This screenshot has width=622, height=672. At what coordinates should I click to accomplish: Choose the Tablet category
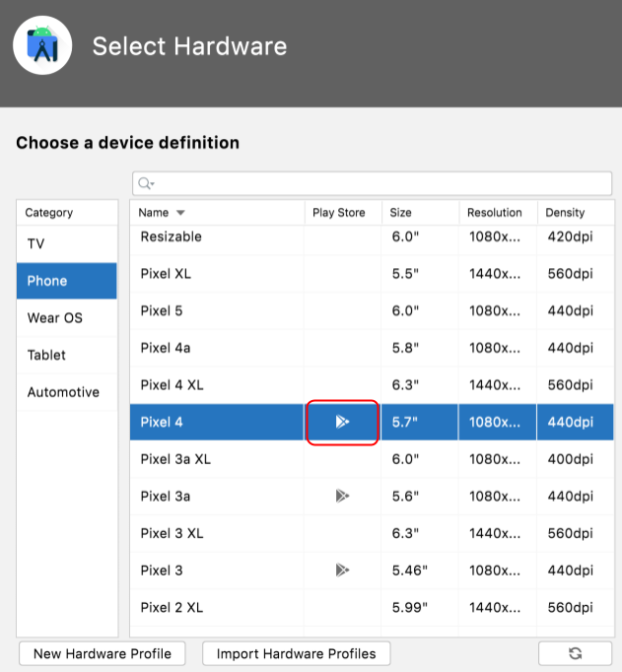coord(66,355)
